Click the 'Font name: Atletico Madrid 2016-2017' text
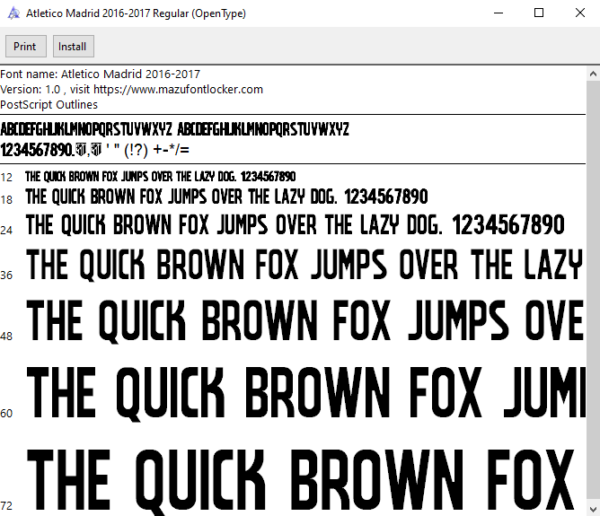The height and width of the screenshot is (516, 600). click(100, 74)
